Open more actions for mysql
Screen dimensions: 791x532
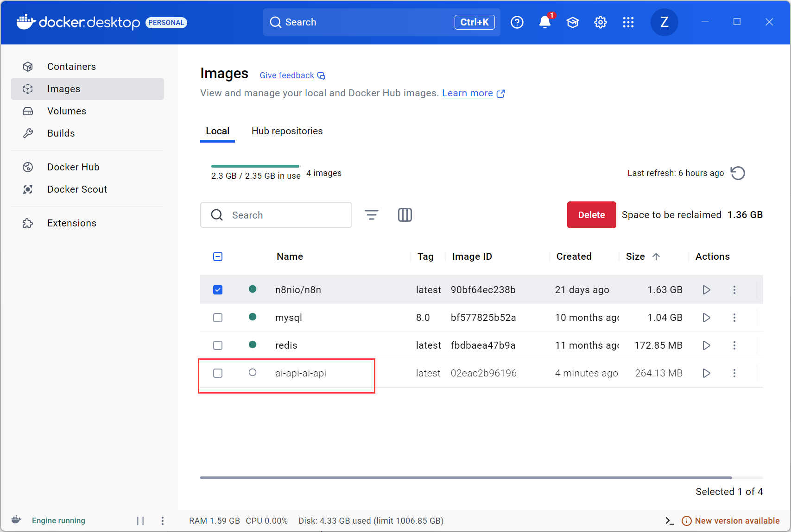coord(734,318)
